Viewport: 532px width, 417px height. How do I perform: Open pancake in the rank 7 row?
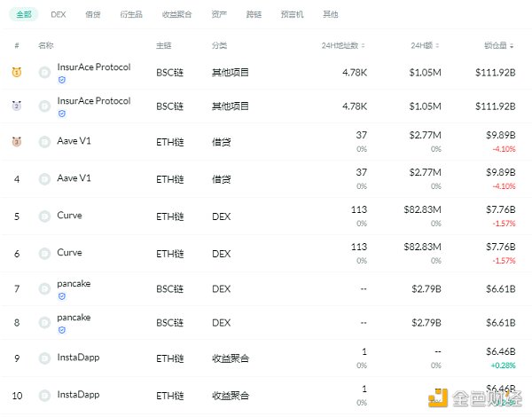click(x=74, y=284)
